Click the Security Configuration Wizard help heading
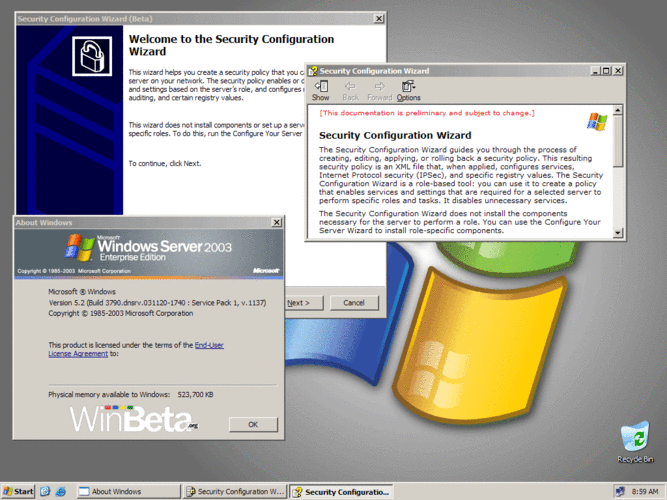 (x=395, y=135)
